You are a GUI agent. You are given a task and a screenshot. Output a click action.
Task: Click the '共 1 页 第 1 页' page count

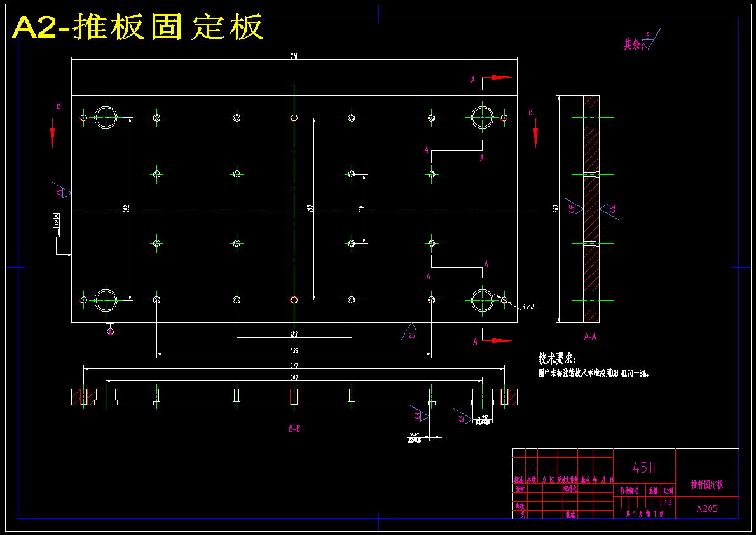pyautogui.click(x=644, y=514)
